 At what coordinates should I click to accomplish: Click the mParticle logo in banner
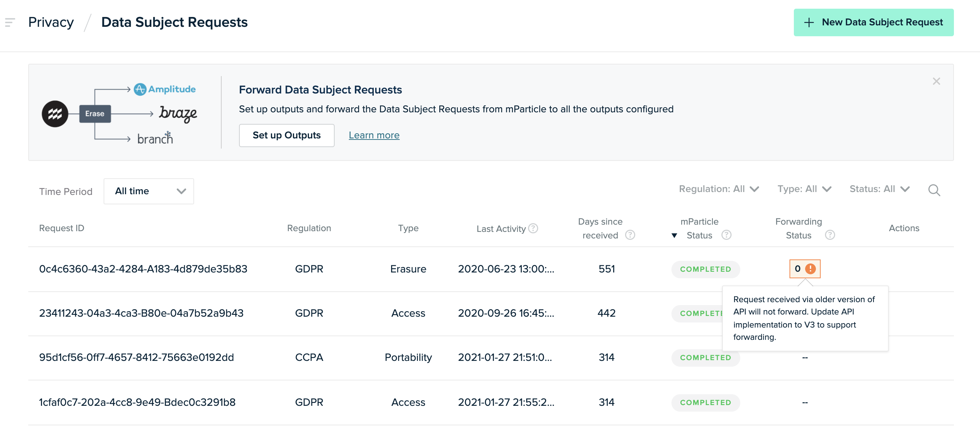pos(55,114)
